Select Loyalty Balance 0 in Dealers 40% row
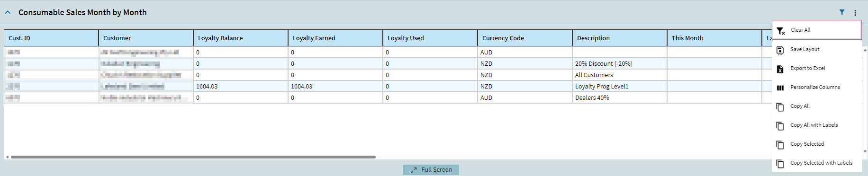Image resolution: width=868 pixels, height=176 pixels. [241, 97]
